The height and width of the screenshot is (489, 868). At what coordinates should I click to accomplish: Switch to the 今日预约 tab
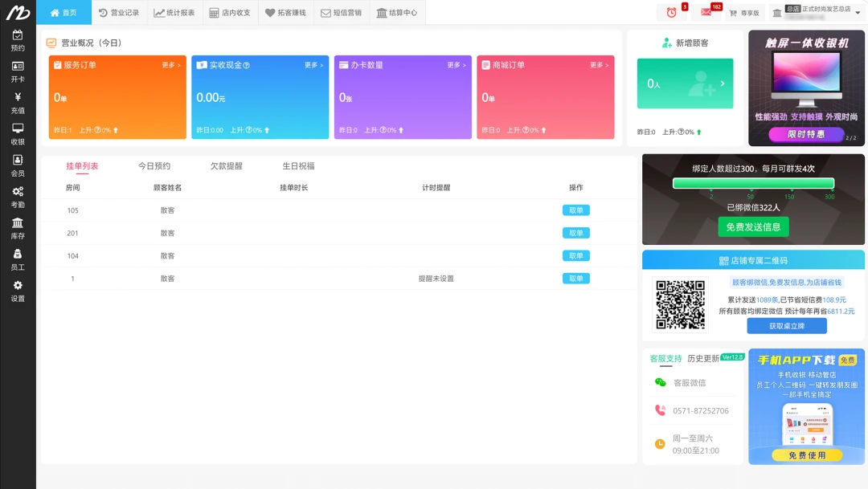point(154,166)
